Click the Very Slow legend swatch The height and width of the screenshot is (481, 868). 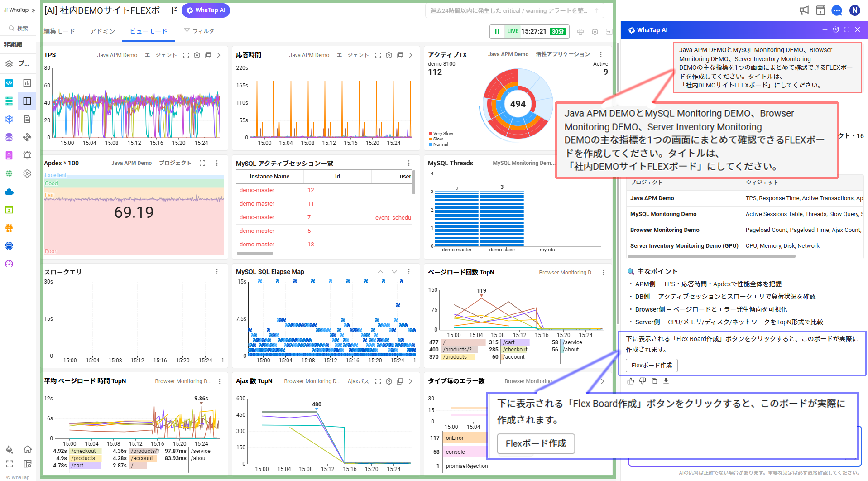click(430, 134)
